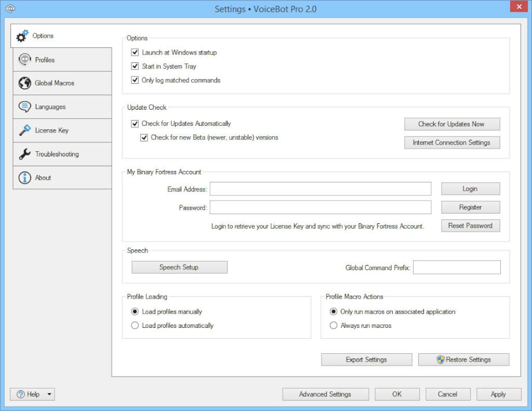Disable Launch at Windows startup

135,52
